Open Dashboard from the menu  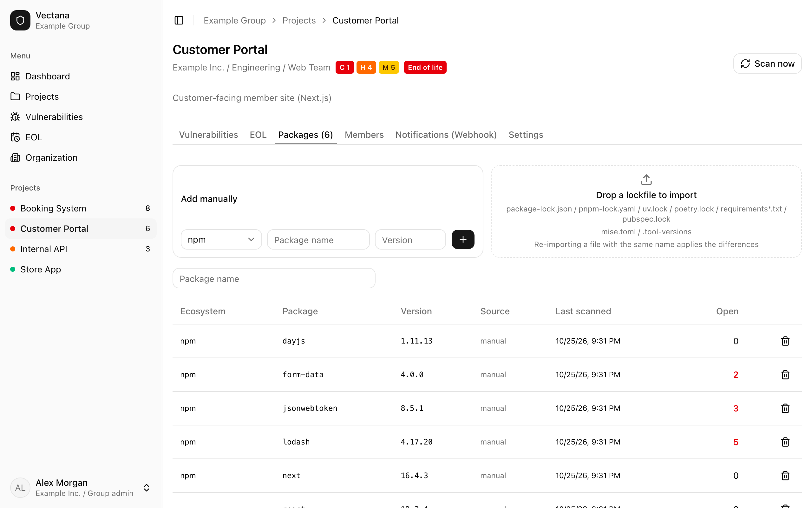81,76
